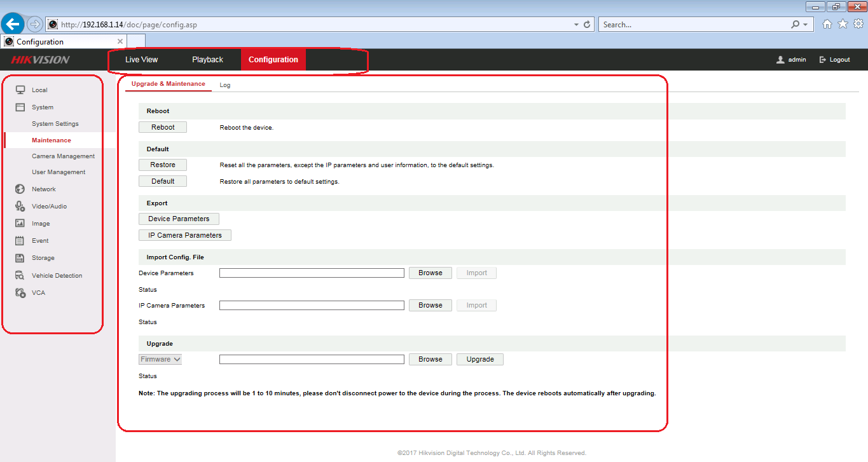The image size is (868, 462).
Task: Click the Video/Audio microphone icon
Action: (20, 207)
